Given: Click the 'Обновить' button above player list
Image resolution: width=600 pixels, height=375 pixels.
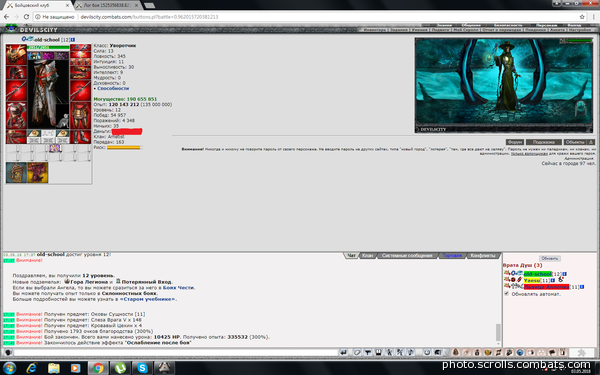Looking at the screenshot, I should coord(550,258).
